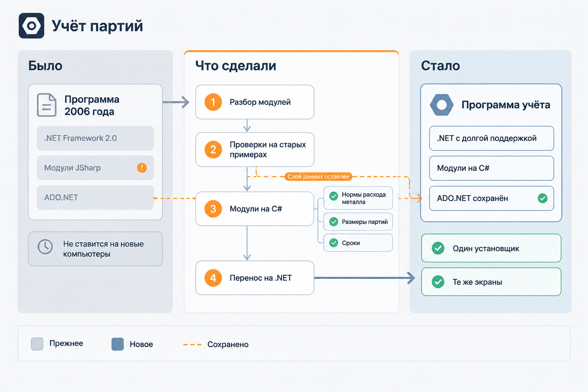
Task: Select the .NET Framework 2.0 row
Action: [95, 138]
